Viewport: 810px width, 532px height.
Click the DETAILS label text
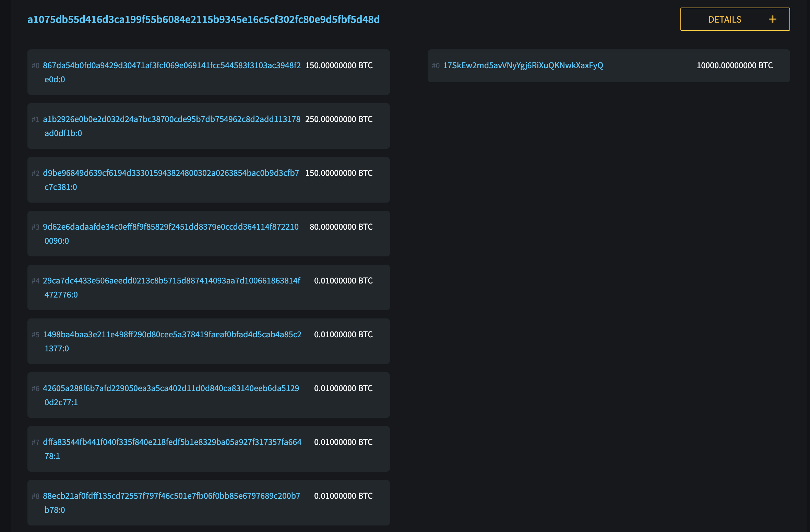(x=725, y=20)
